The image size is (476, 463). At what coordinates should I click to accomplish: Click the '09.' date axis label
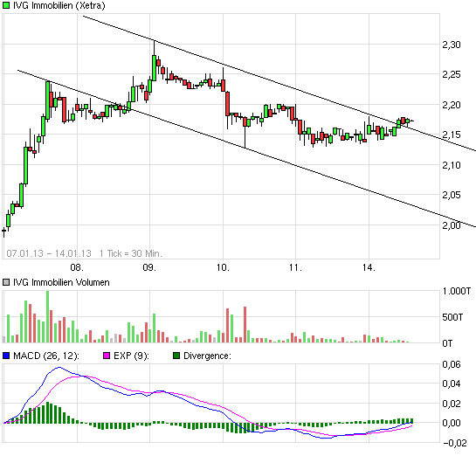click(149, 267)
